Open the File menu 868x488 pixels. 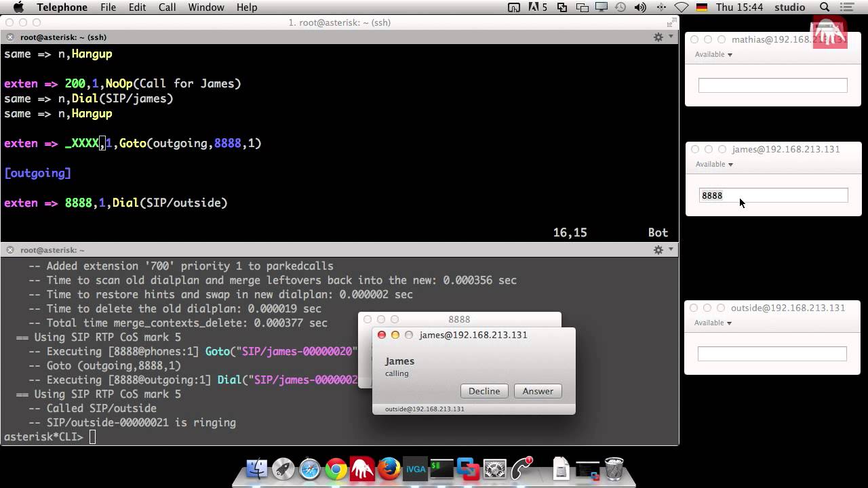(x=108, y=7)
